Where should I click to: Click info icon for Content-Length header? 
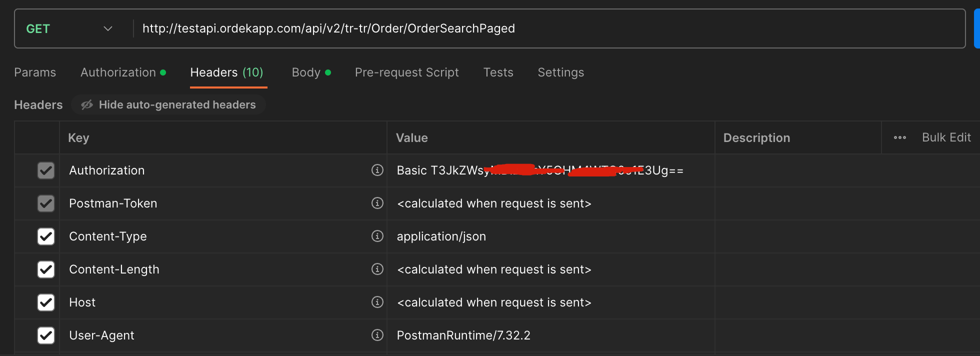click(x=377, y=269)
